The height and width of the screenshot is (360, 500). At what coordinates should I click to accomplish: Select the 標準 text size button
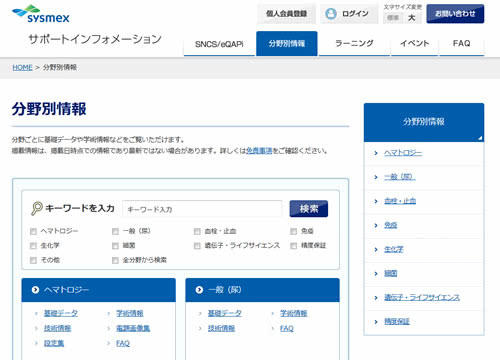pos(393,18)
